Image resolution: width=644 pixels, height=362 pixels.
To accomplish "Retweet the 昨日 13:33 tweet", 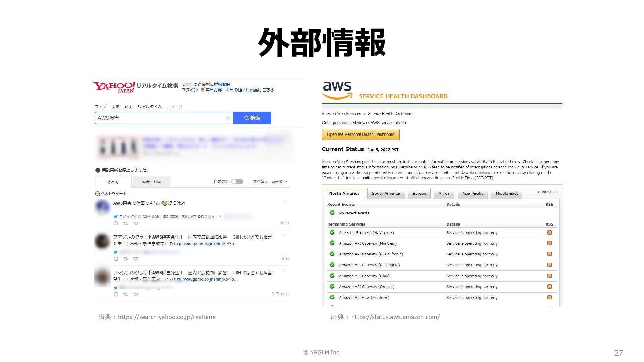I will [125, 294].
